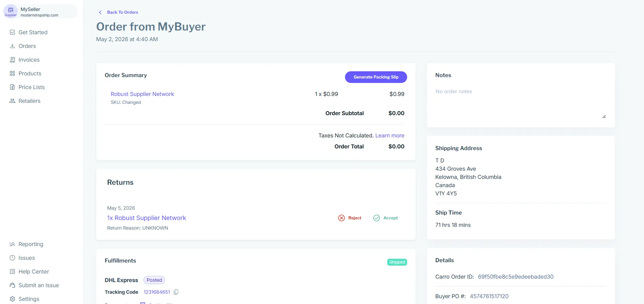The width and height of the screenshot is (644, 304).
Task: Open Settings from the sidebar
Action: click(x=29, y=299)
